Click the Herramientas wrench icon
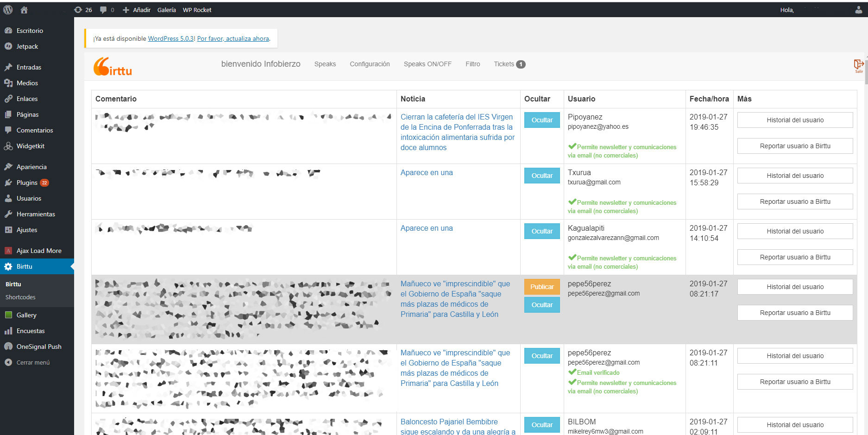This screenshot has width=868, height=435. [8, 214]
